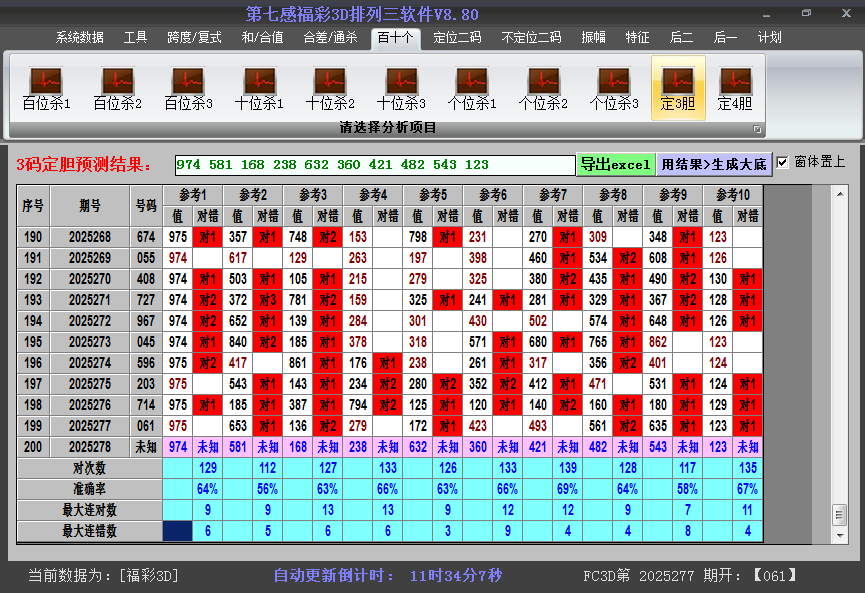
Task: Open the 振幅 menu item
Action: 593,38
